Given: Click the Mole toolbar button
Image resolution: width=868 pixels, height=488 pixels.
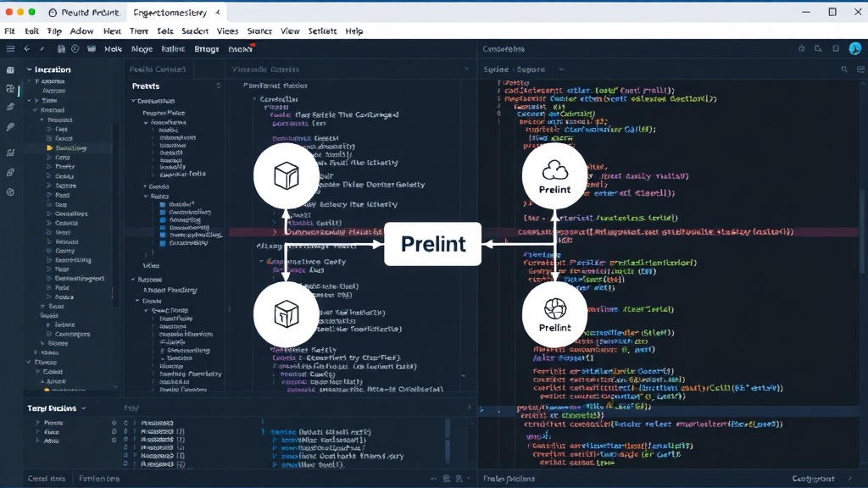Looking at the screenshot, I should 113,48.
